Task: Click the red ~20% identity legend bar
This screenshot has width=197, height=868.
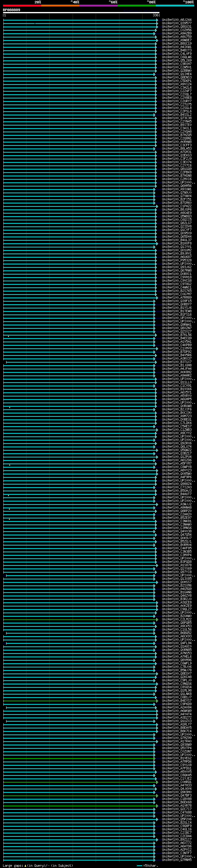Action: click(x=22, y=6)
